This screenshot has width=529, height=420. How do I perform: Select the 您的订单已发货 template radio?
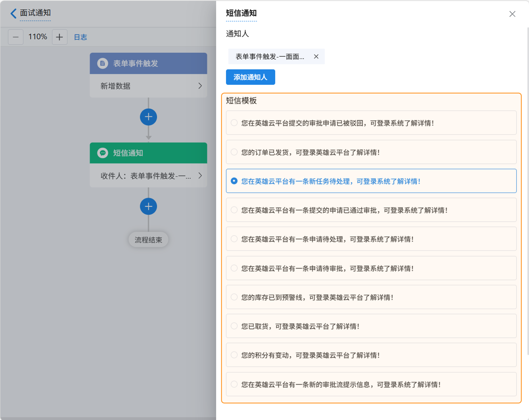point(234,152)
